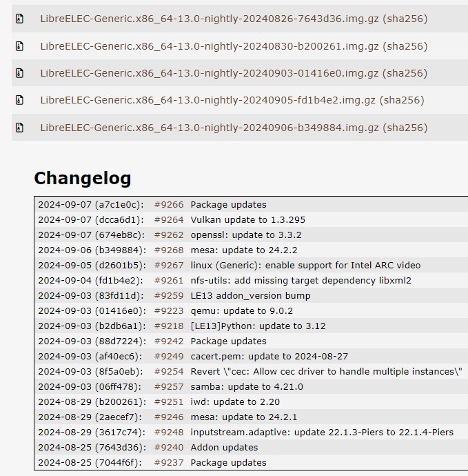Click the Changelog heading
Viewport: 468px width, 476px height.
click(82, 178)
